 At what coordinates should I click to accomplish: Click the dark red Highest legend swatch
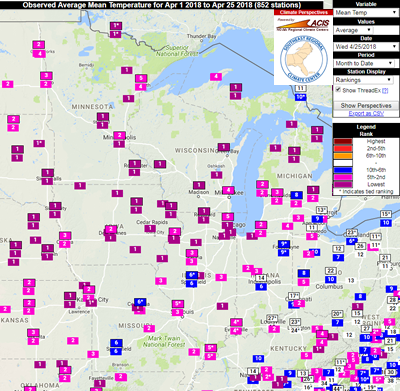(343, 141)
